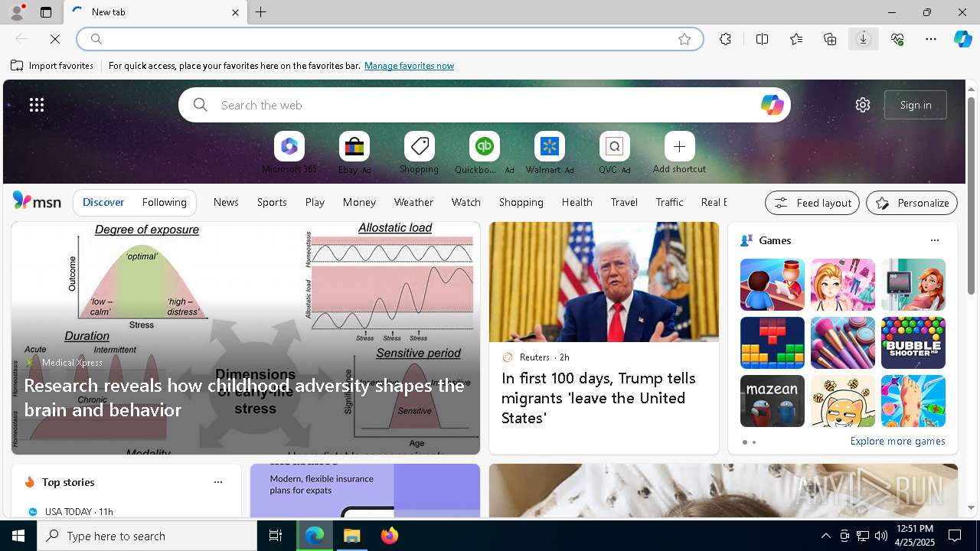Open File Explorer from the taskbar
Viewport: 980px width, 551px height.
point(351,536)
